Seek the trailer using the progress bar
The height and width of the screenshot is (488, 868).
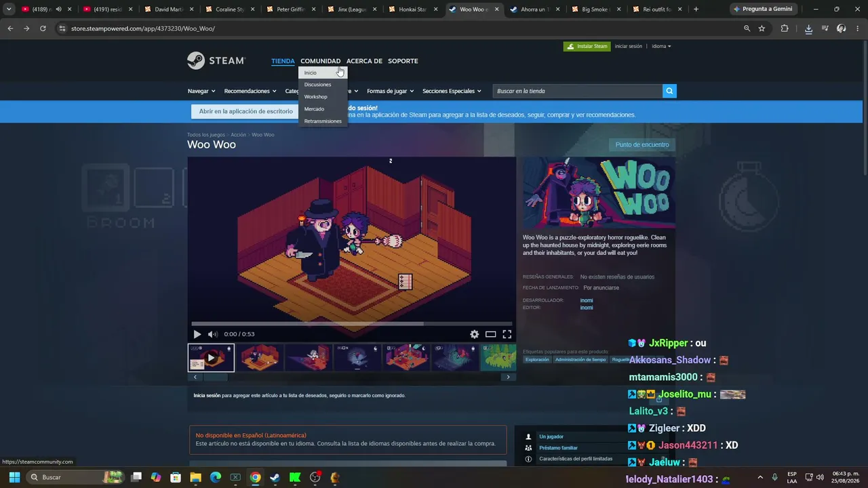pyautogui.click(x=352, y=324)
